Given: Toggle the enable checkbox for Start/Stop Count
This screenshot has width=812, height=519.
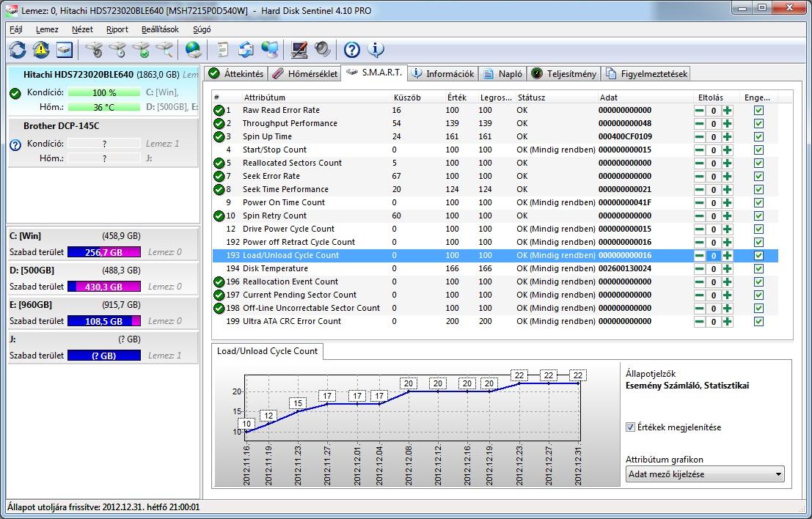Looking at the screenshot, I should click(758, 150).
